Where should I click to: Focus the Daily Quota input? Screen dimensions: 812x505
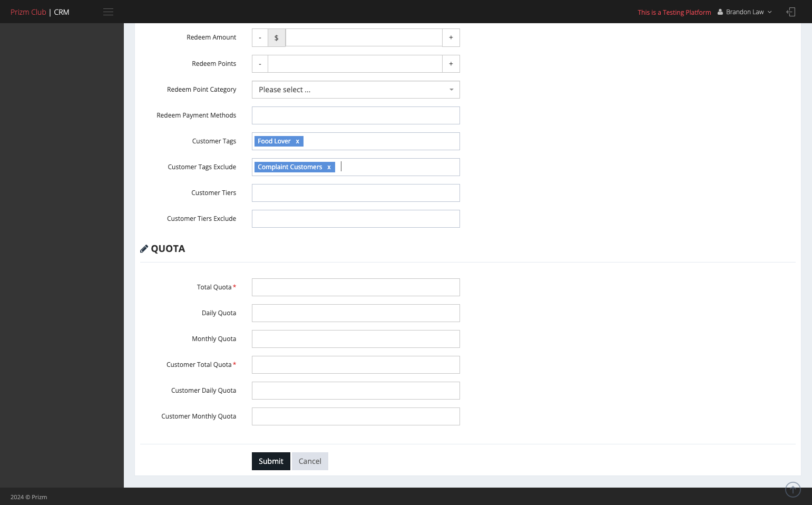(x=356, y=313)
